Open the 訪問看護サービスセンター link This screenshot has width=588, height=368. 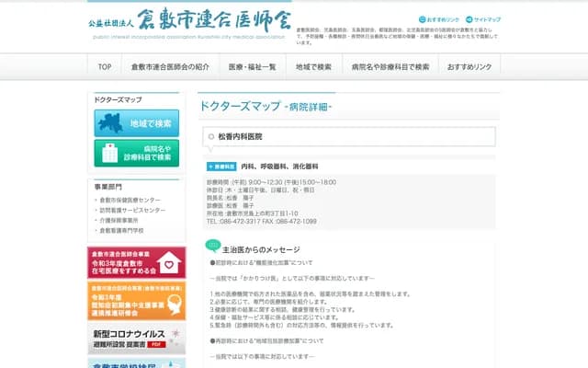point(132,210)
